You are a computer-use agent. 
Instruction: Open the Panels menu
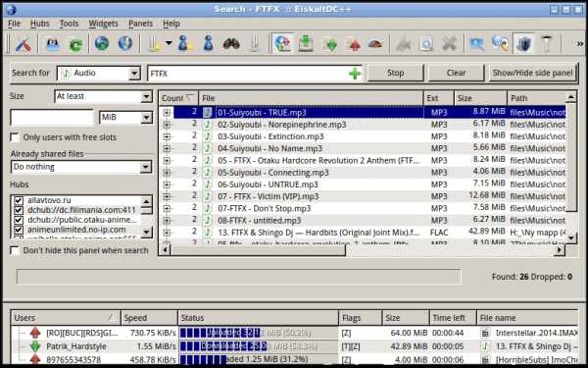(x=140, y=24)
